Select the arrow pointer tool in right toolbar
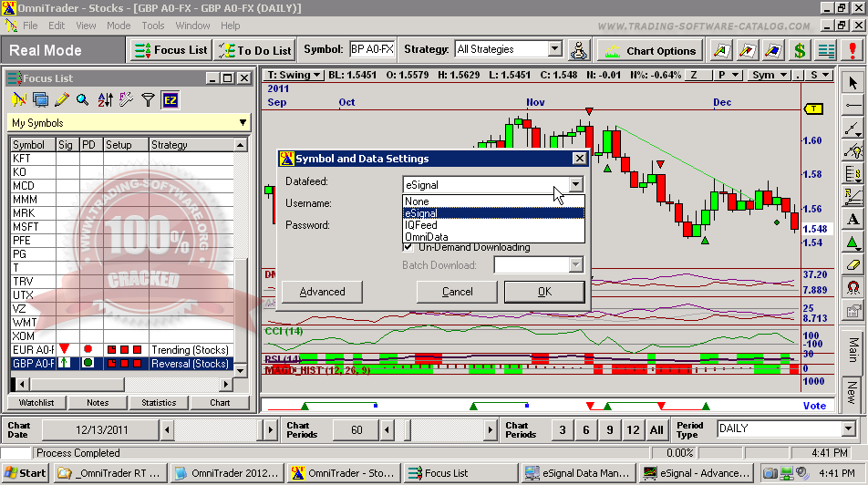868x485 pixels. [852, 83]
